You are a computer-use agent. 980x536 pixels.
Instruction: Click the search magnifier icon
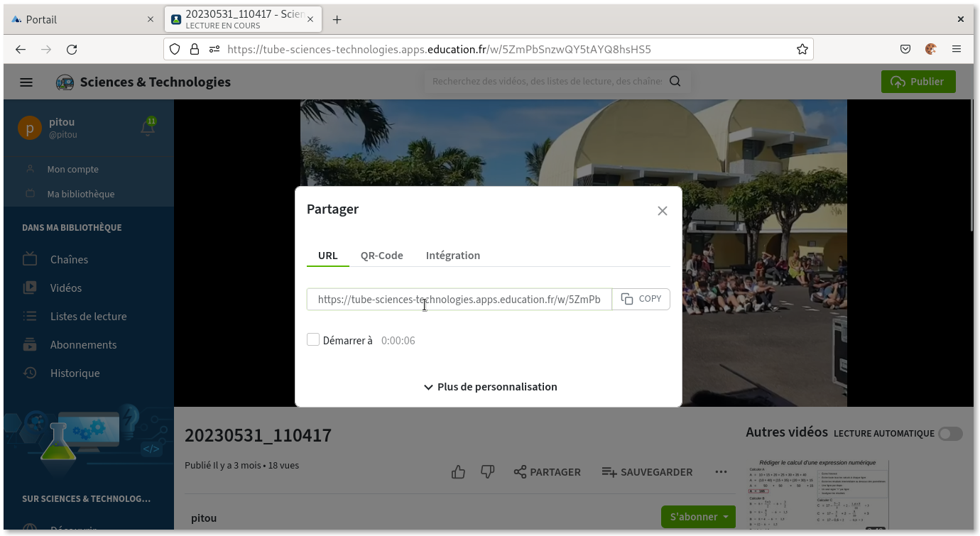click(675, 82)
